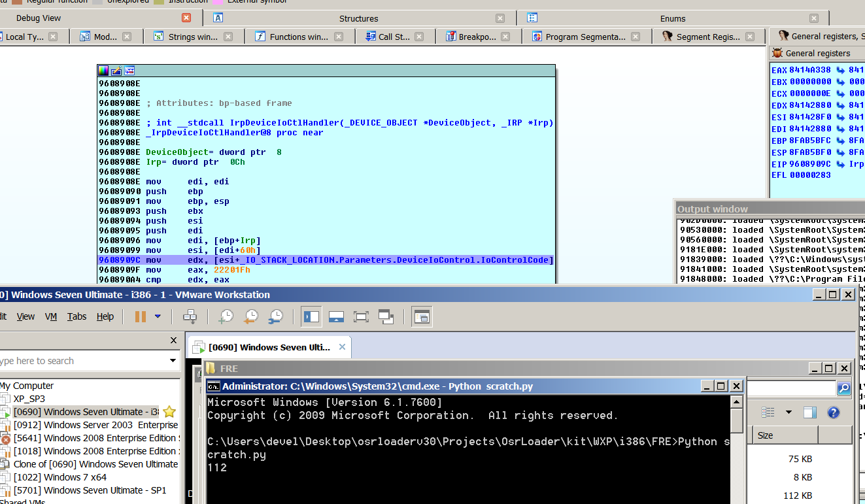865x504 pixels.
Task: Expand the library search dropdown arrow
Action: 173,361
